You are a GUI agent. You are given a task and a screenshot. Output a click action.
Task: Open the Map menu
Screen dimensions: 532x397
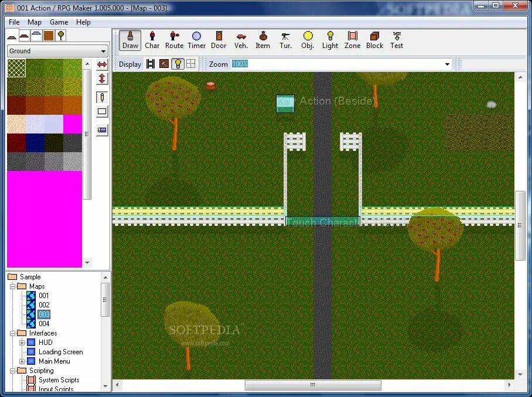(x=34, y=22)
